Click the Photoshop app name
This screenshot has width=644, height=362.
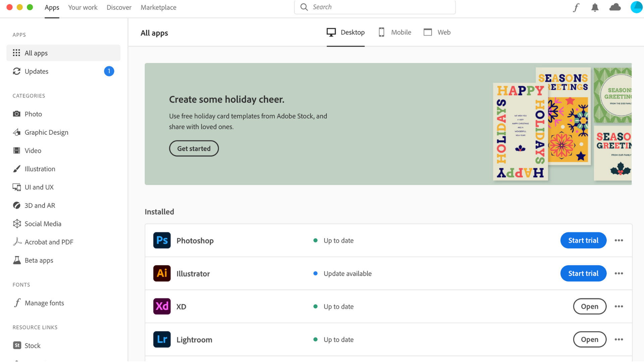[x=195, y=241]
